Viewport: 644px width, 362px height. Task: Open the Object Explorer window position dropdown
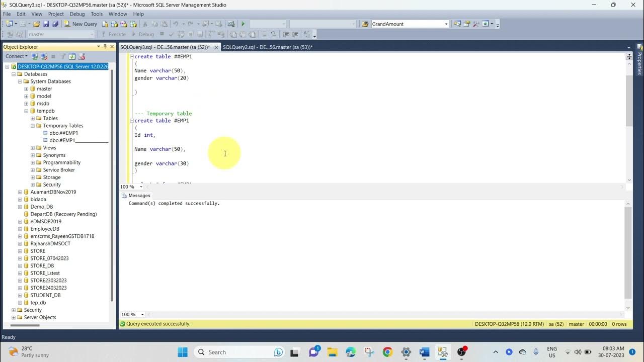point(98,47)
